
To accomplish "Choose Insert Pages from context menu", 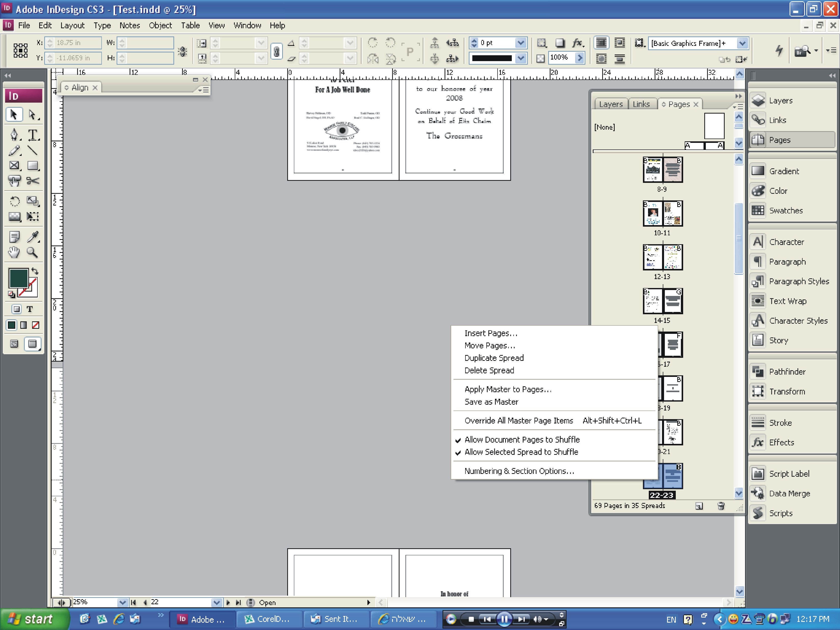I will [x=490, y=333].
